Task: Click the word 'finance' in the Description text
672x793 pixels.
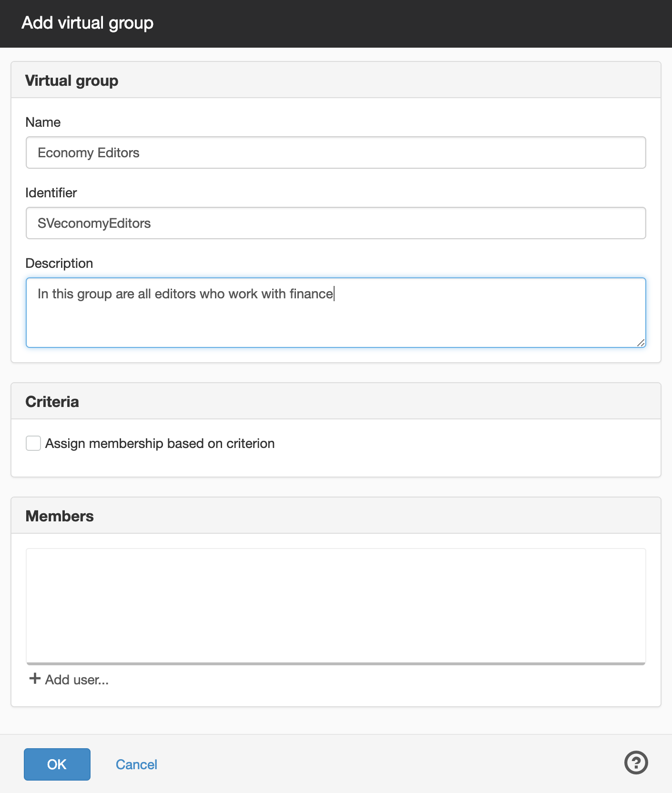Action: click(x=311, y=294)
